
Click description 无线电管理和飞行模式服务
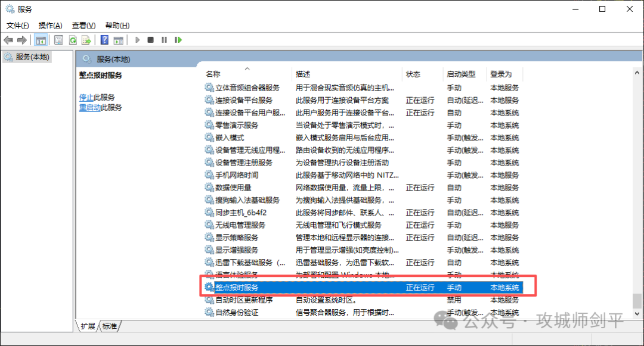tap(339, 225)
